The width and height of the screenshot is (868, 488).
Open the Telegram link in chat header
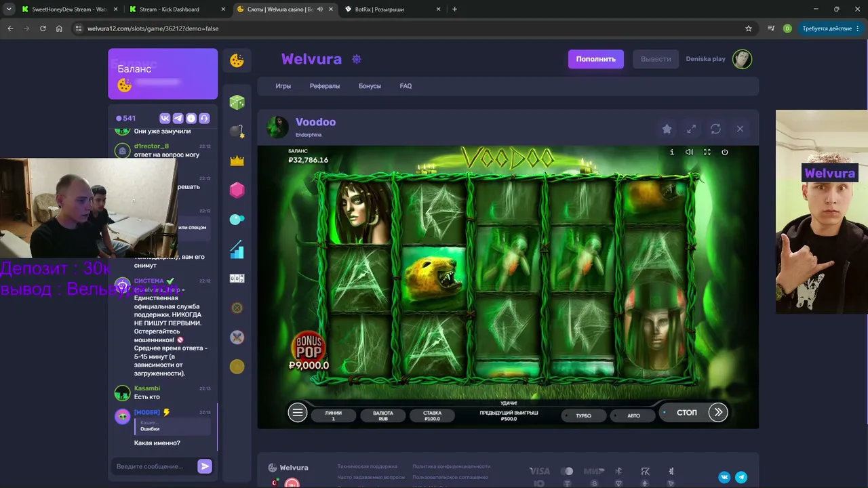pos(178,118)
